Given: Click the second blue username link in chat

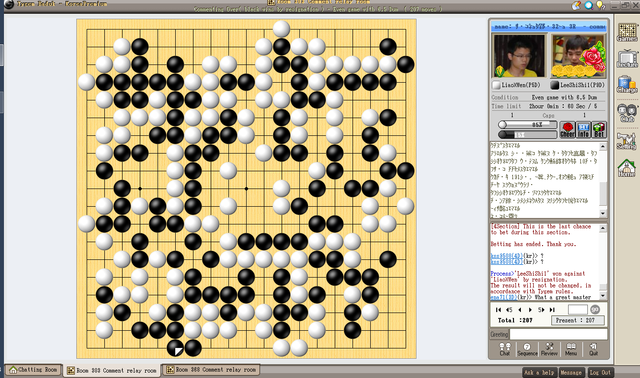Looking at the screenshot, I should coord(507,262).
